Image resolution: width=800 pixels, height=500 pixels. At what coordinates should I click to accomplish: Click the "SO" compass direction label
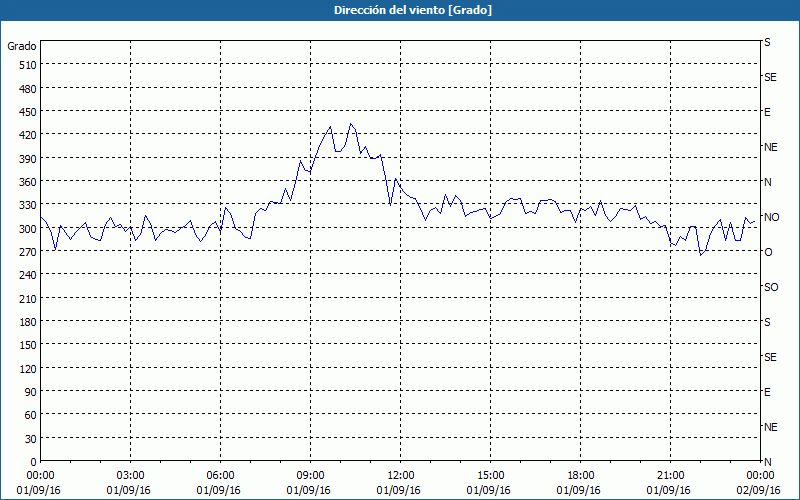771,287
